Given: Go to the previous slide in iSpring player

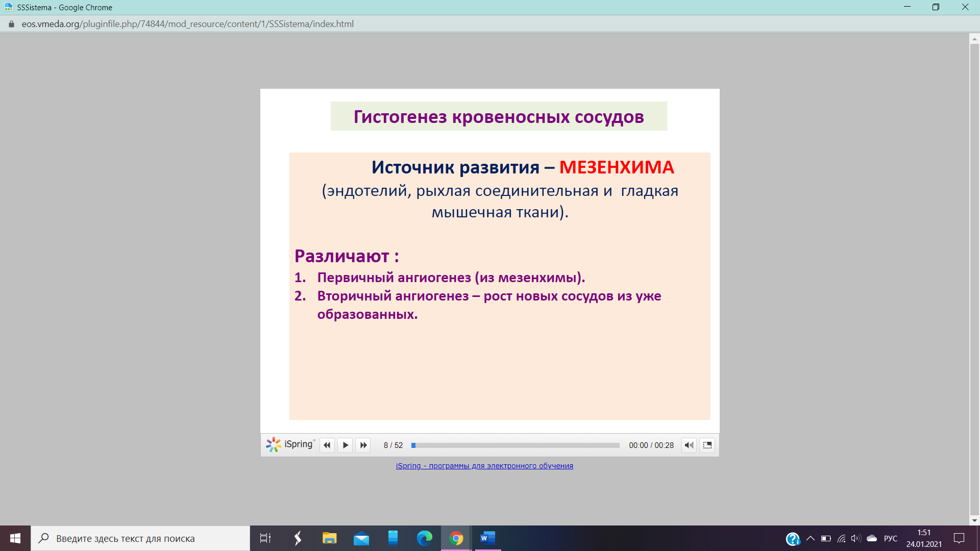Looking at the screenshot, I should (x=327, y=445).
